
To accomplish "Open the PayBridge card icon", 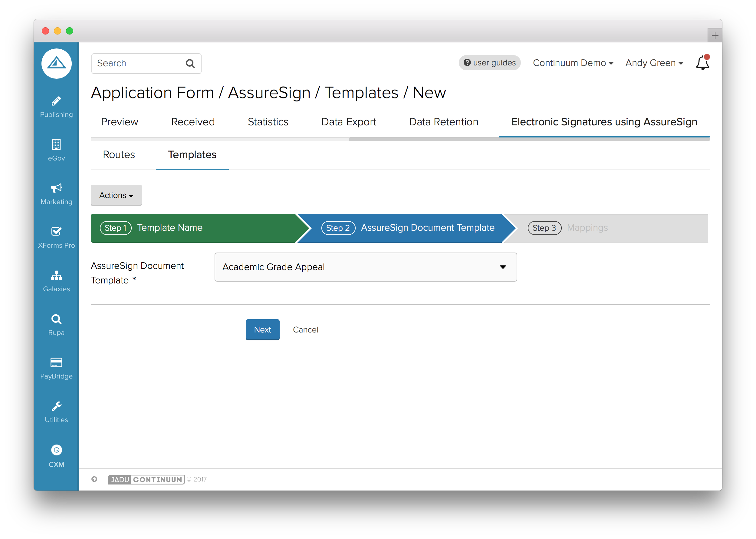I will [56, 362].
